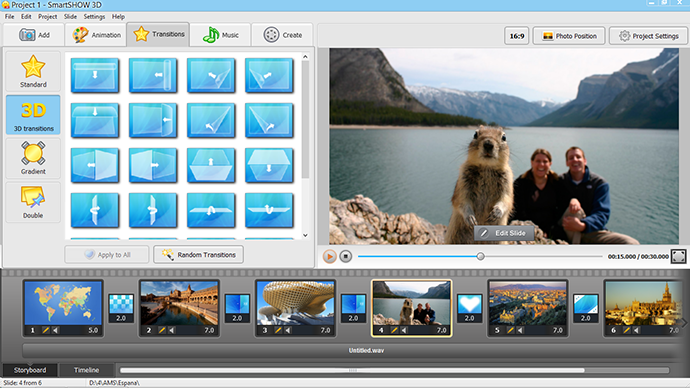
Task: Open the Project menu
Action: click(x=48, y=16)
